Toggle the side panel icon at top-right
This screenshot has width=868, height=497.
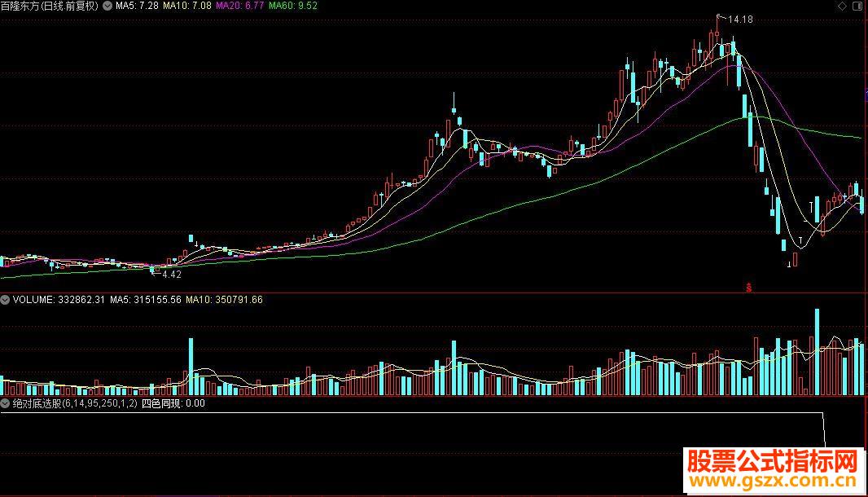[857, 6]
